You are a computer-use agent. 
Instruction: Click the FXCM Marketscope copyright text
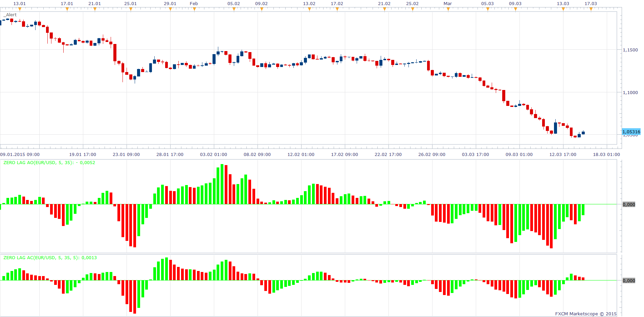pos(586,314)
